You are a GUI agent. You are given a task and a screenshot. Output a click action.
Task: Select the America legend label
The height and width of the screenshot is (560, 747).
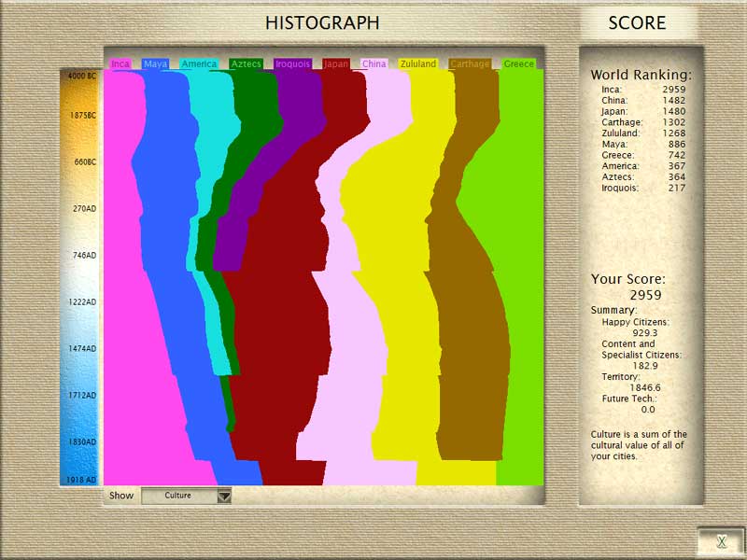199,64
